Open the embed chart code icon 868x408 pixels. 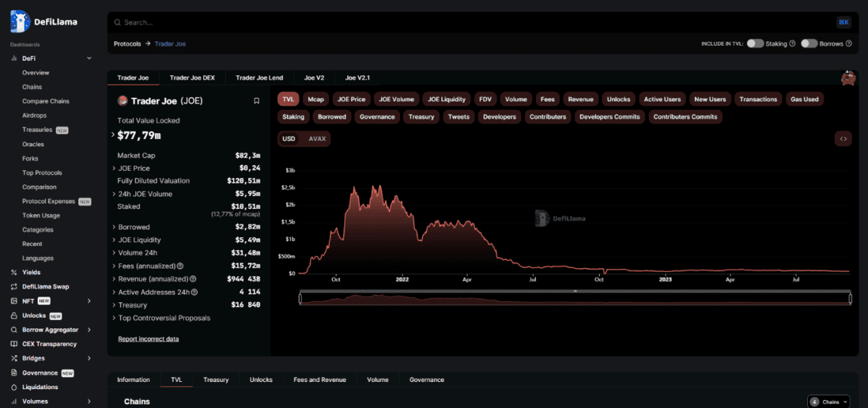click(x=843, y=138)
